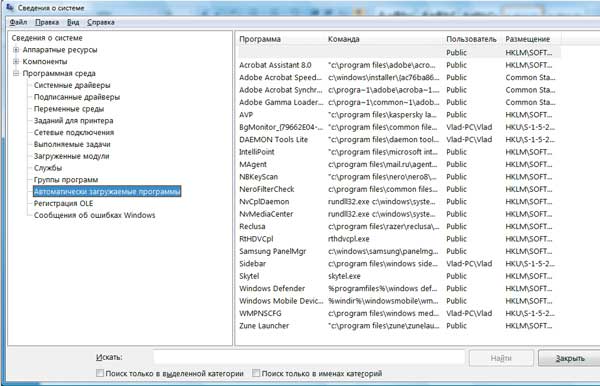Click Common Sta... cell in Adobe Gamma Loader row
600x386 pixels.
pyautogui.click(x=530, y=102)
